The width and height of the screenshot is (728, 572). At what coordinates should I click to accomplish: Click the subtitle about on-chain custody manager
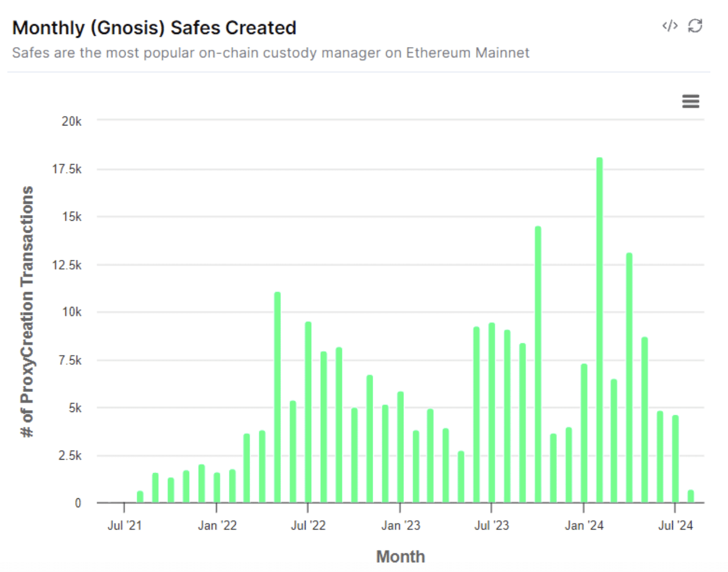271,53
